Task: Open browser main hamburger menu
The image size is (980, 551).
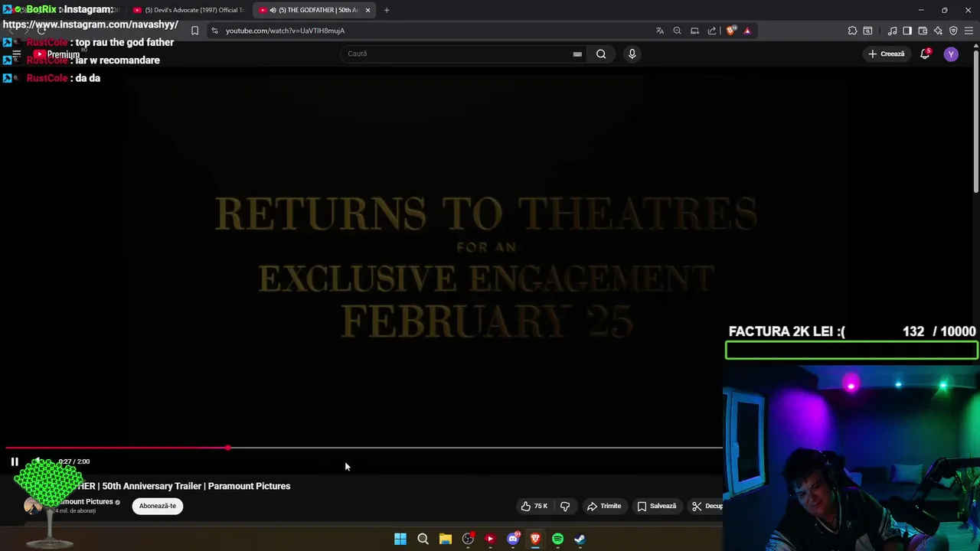Action: point(969,31)
